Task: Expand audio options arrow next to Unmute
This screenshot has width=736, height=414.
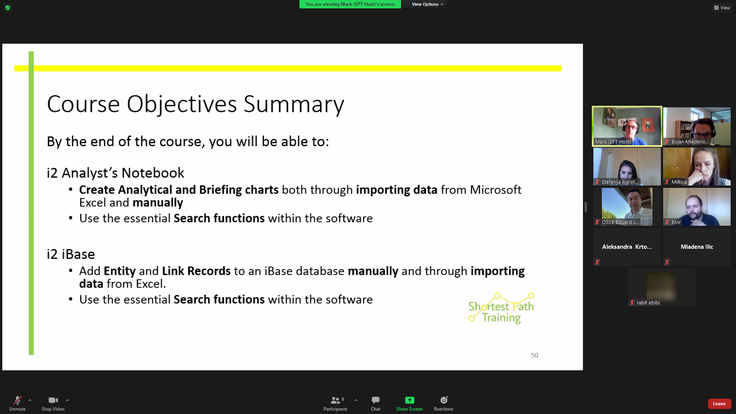Action: tap(30, 400)
